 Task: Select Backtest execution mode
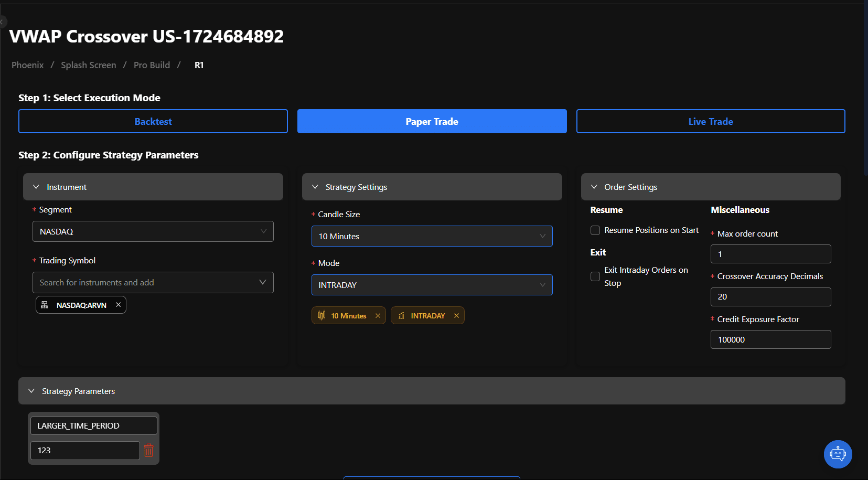click(x=153, y=121)
